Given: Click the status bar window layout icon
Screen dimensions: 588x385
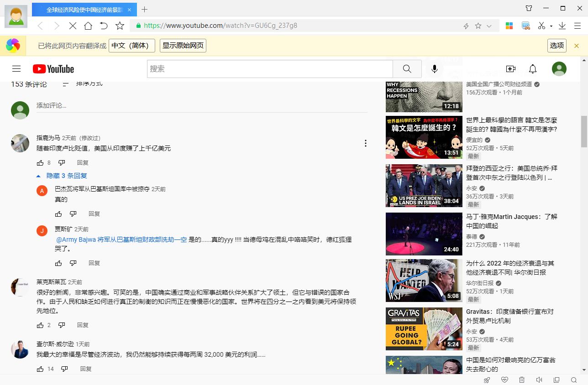Looking at the screenshot, I should [x=556, y=380].
